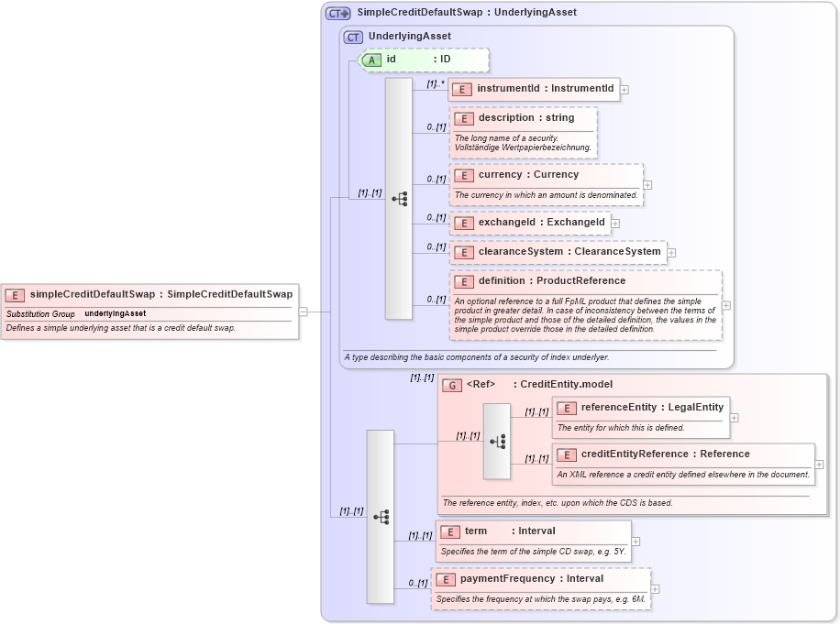Viewport: 840px width, 624px height.
Task: Select 'creditEntityReference : Reference' label
Action: pyautogui.click(x=666, y=454)
